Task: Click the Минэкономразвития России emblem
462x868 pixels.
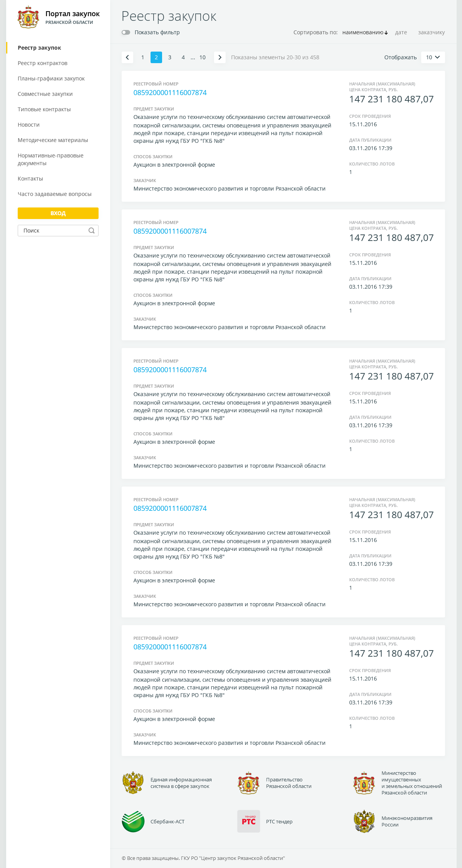Action: tap(364, 821)
